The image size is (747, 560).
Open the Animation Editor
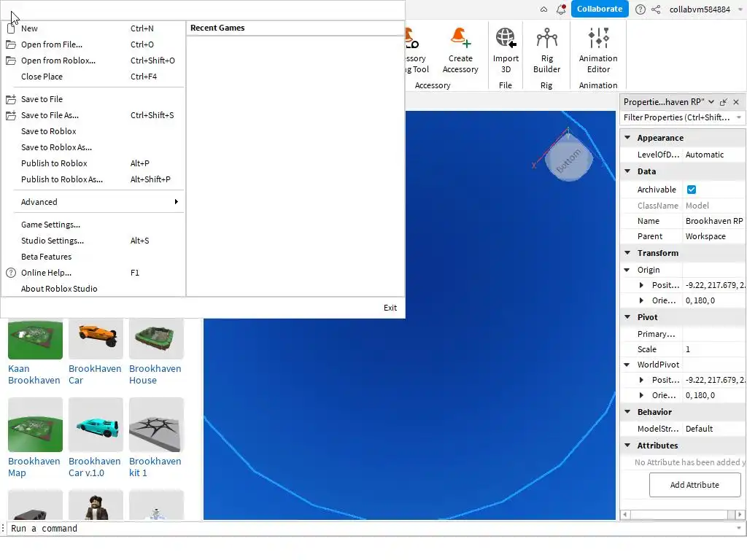[598, 50]
